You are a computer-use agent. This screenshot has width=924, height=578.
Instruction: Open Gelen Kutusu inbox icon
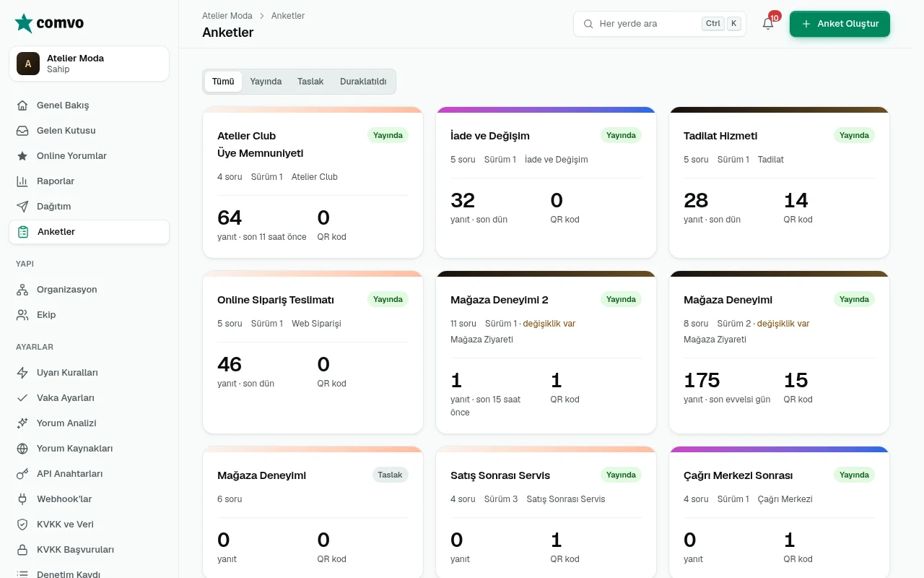pos(22,131)
